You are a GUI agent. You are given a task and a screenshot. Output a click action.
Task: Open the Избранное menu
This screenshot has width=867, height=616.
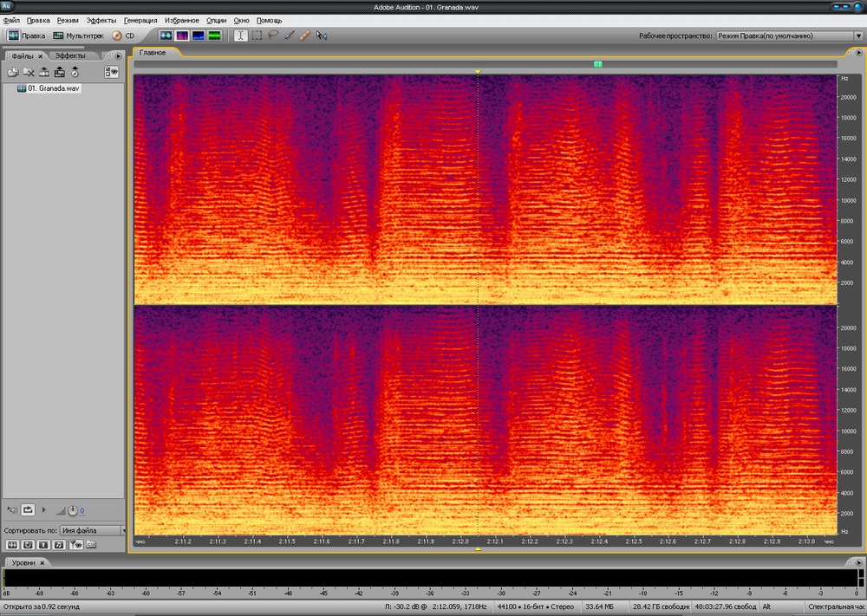(x=182, y=21)
